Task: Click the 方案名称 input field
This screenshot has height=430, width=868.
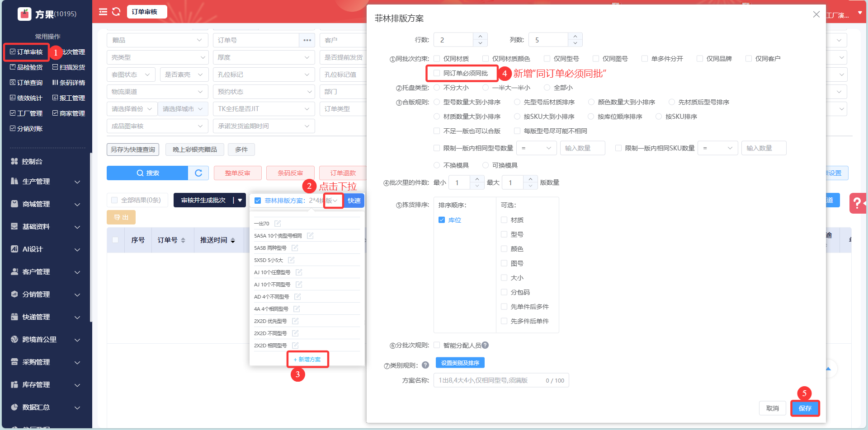Action: (501, 380)
